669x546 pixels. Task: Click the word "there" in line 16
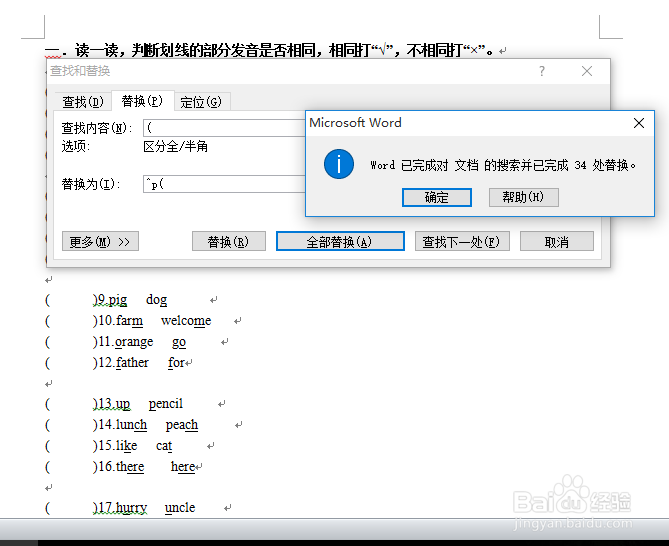click(x=130, y=467)
